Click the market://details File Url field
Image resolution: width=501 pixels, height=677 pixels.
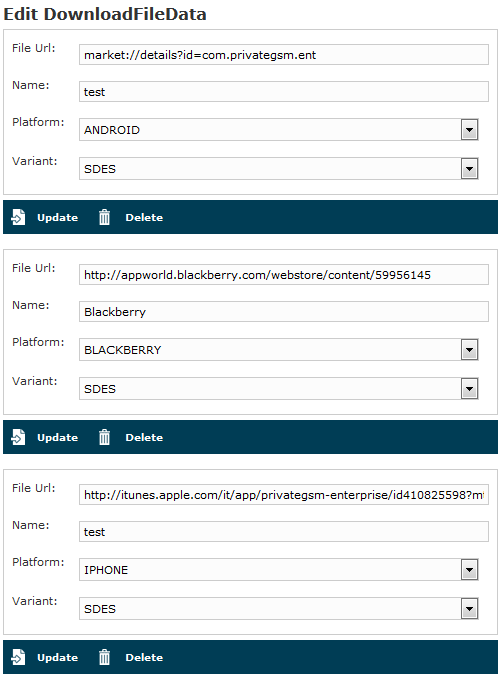point(284,54)
